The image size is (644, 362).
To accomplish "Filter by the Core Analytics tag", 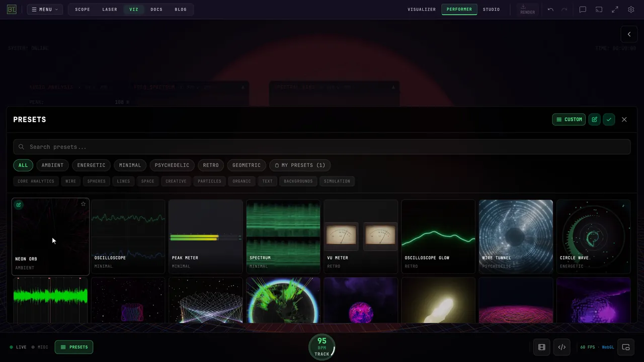I will pos(36,181).
